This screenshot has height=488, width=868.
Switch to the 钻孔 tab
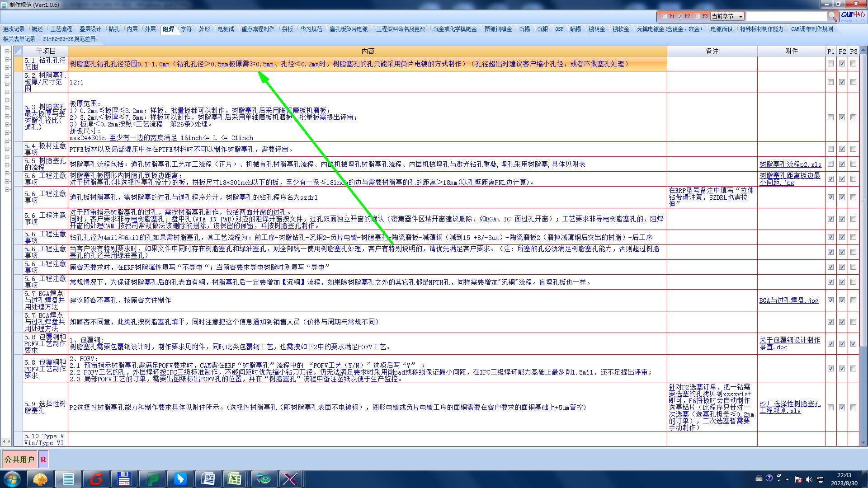[114, 29]
